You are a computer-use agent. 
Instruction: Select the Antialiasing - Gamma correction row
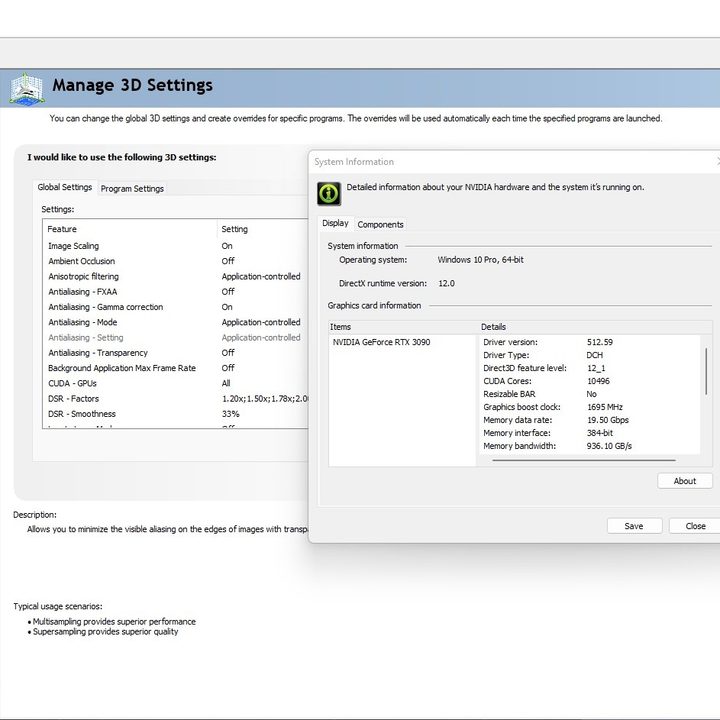pos(176,307)
